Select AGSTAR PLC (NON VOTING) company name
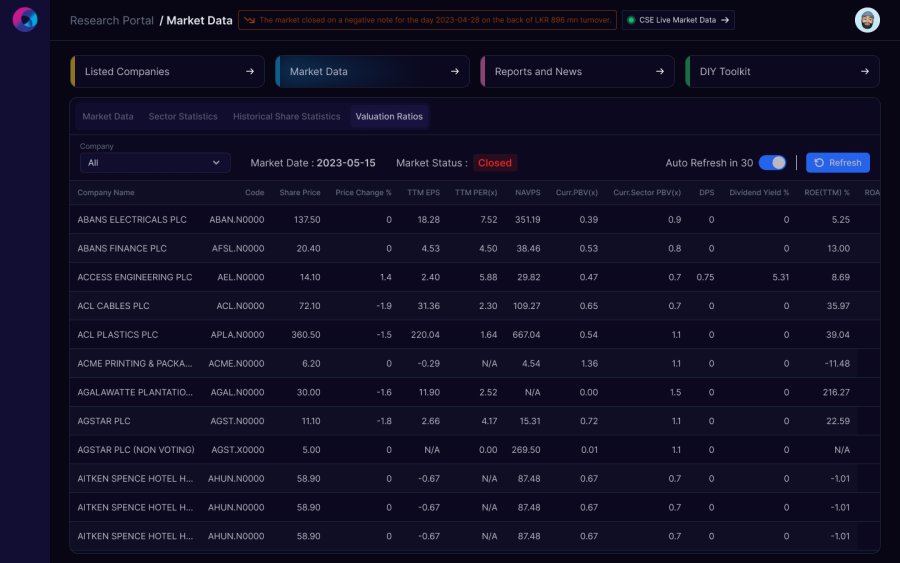Viewport: 900px width, 563px height. [x=136, y=449]
